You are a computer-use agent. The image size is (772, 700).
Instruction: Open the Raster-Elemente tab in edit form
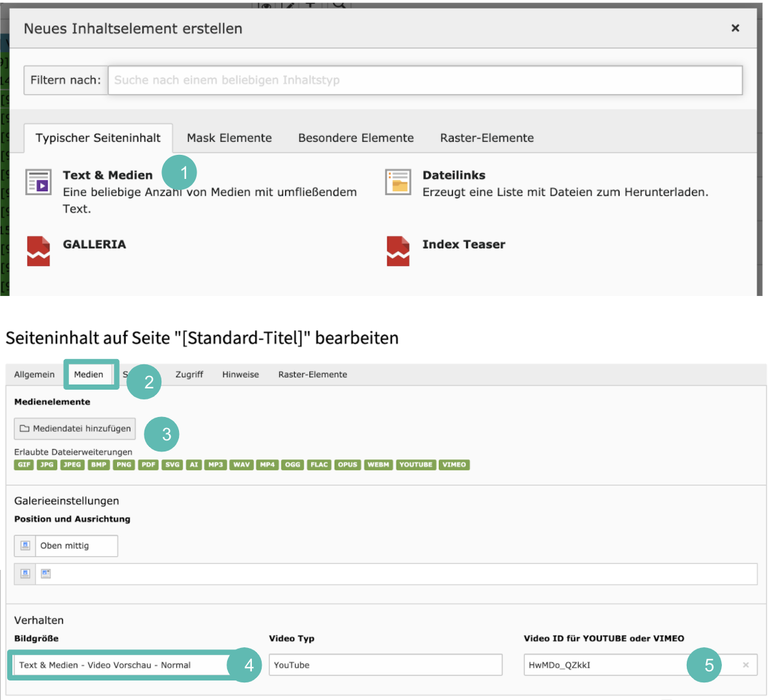pyautogui.click(x=312, y=374)
